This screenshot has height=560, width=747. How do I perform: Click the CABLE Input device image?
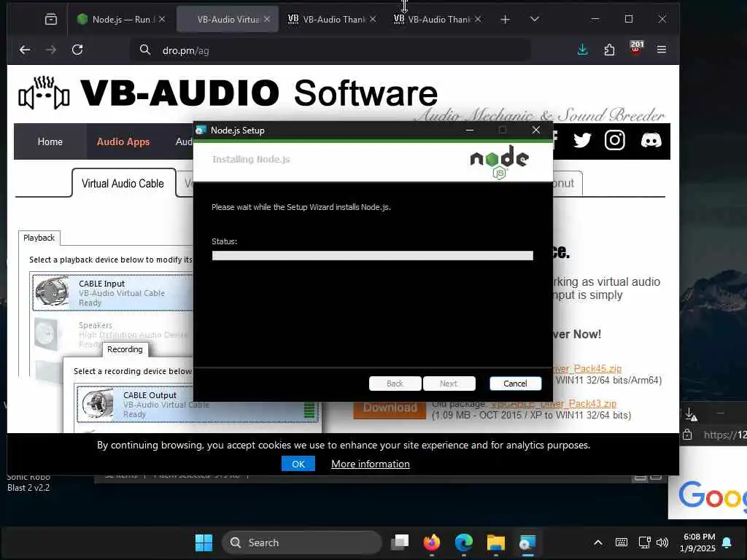pyautogui.click(x=53, y=292)
